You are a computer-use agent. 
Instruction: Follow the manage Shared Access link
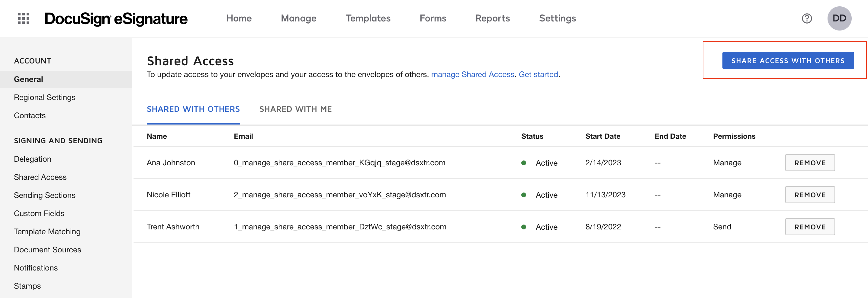(x=472, y=74)
